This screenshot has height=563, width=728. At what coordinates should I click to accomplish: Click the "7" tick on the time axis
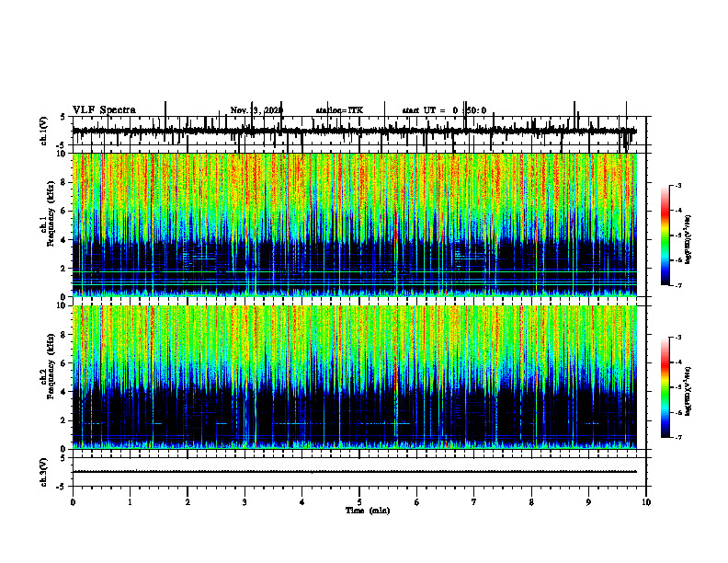tap(474, 502)
